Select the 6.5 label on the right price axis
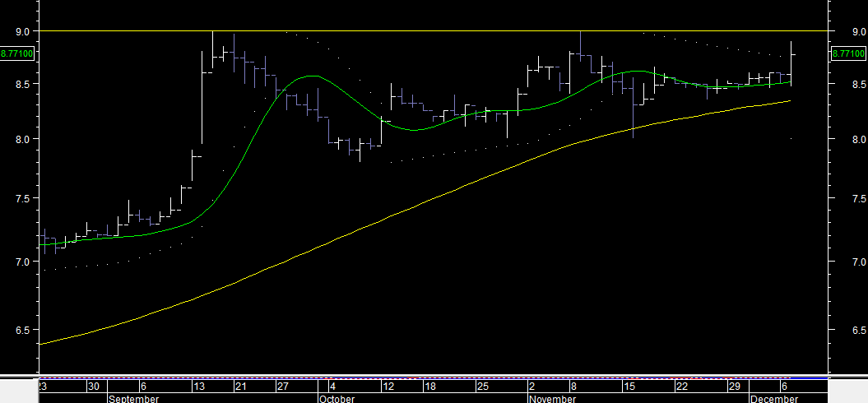 [x=860, y=331]
